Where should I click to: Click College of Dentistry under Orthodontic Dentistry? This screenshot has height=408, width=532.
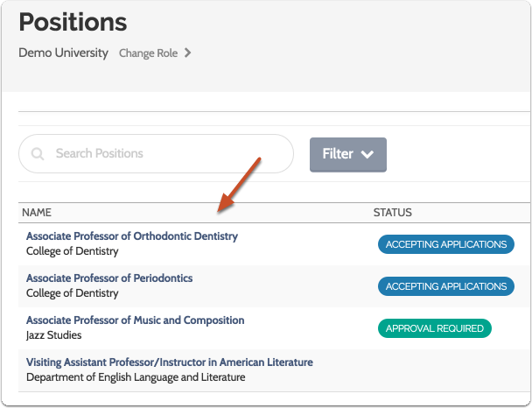click(x=73, y=251)
